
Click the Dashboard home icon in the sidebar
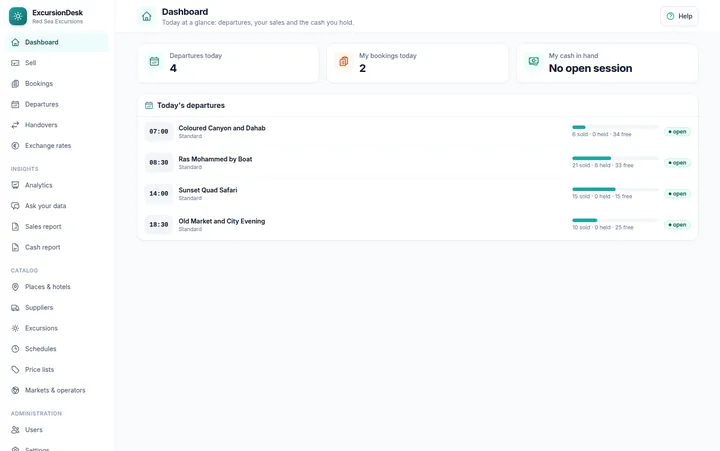[15, 42]
